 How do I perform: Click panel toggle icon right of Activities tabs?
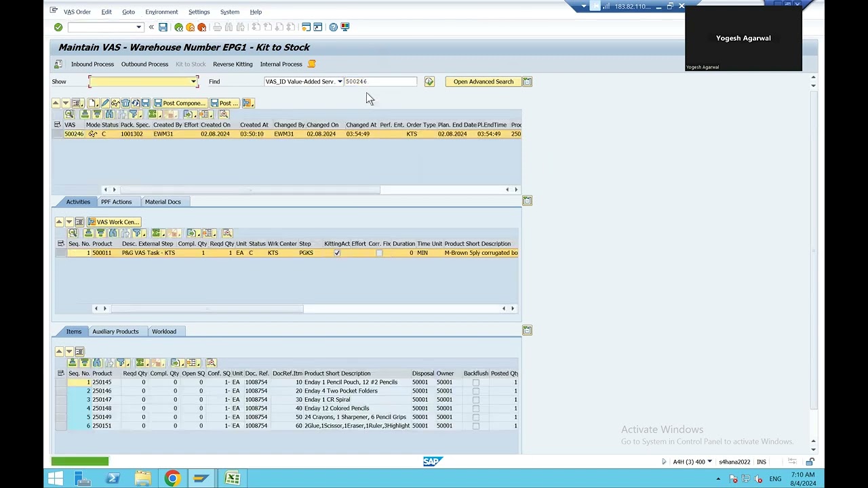point(527,201)
